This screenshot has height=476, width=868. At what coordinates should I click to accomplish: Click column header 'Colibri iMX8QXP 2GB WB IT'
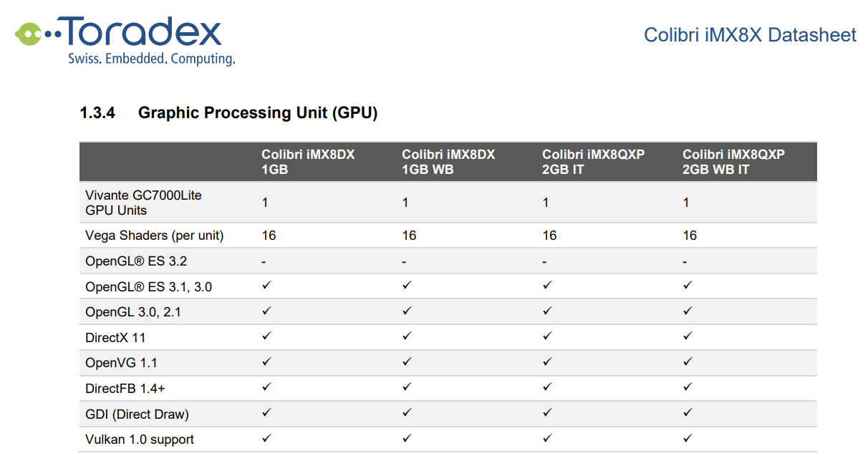pos(733,162)
